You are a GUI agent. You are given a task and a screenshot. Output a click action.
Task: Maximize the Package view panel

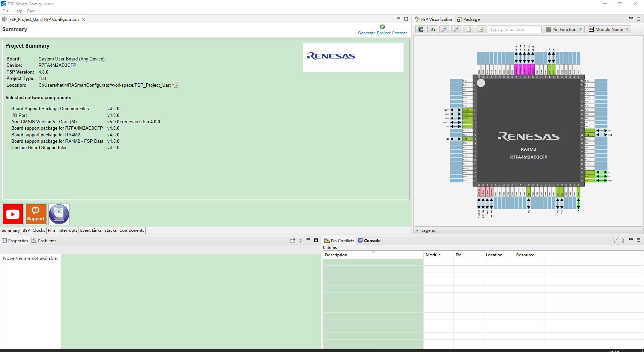pyautogui.click(x=639, y=19)
